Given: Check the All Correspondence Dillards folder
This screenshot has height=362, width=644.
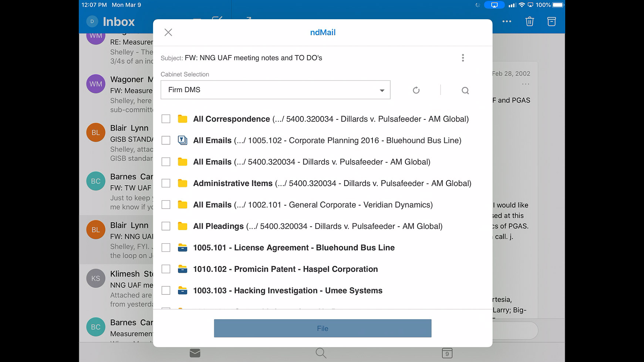Looking at the screenshot, I should pyautogui.click(x=166, y=119).
